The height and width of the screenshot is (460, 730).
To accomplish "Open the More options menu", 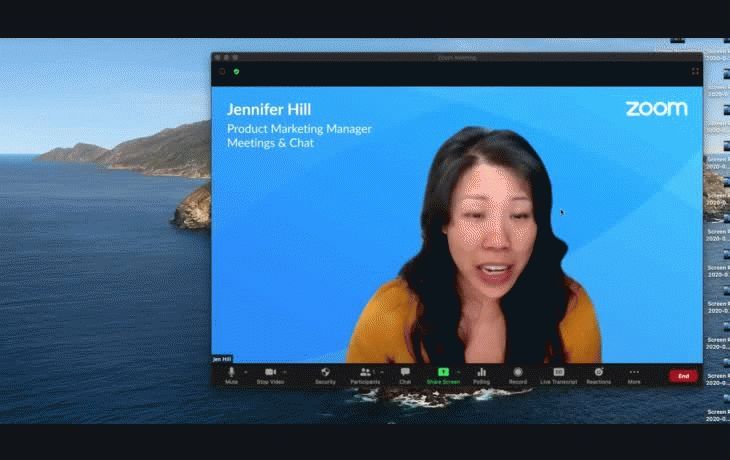I will (x=634, y=375).
